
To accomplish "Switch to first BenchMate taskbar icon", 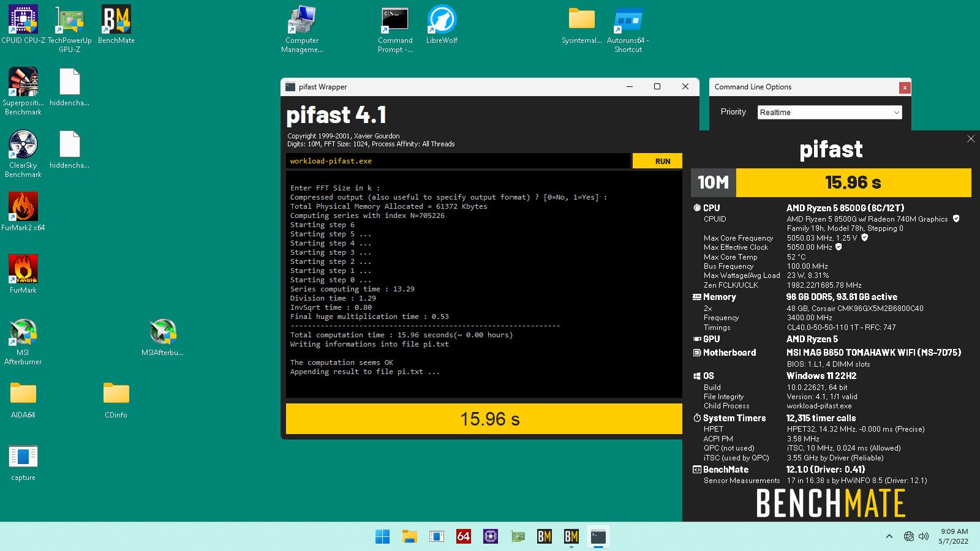I will coord(545,536).
